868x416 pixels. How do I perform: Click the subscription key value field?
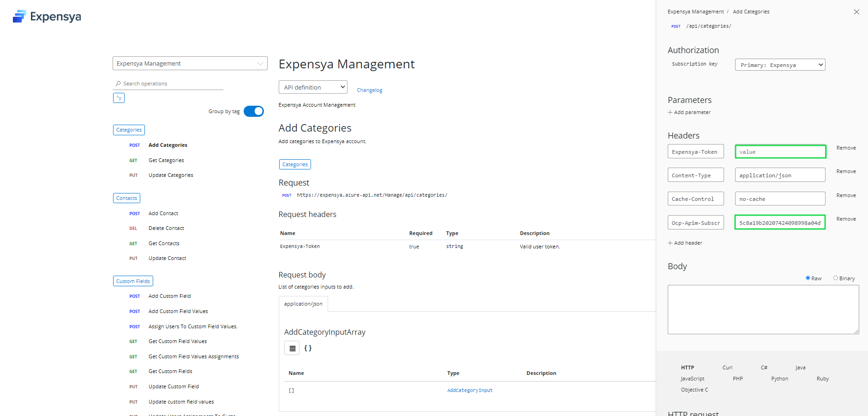pyautogui.click(x=780, y=223)
